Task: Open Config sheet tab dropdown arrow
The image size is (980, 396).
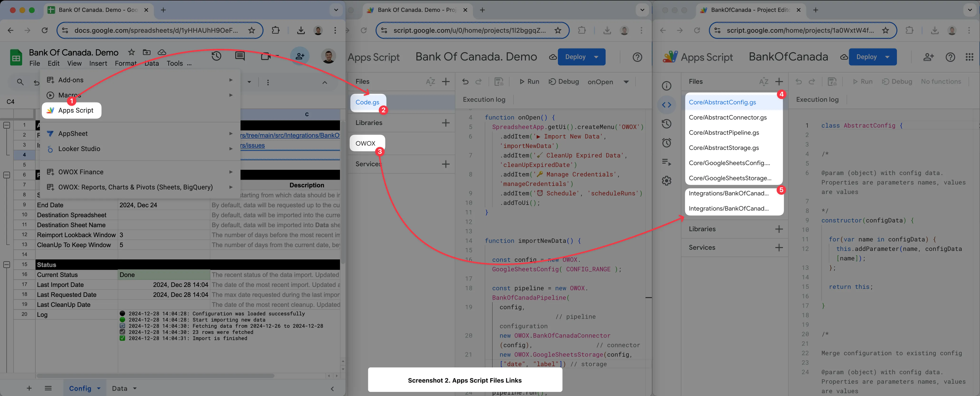Action: tap(99, 388)
